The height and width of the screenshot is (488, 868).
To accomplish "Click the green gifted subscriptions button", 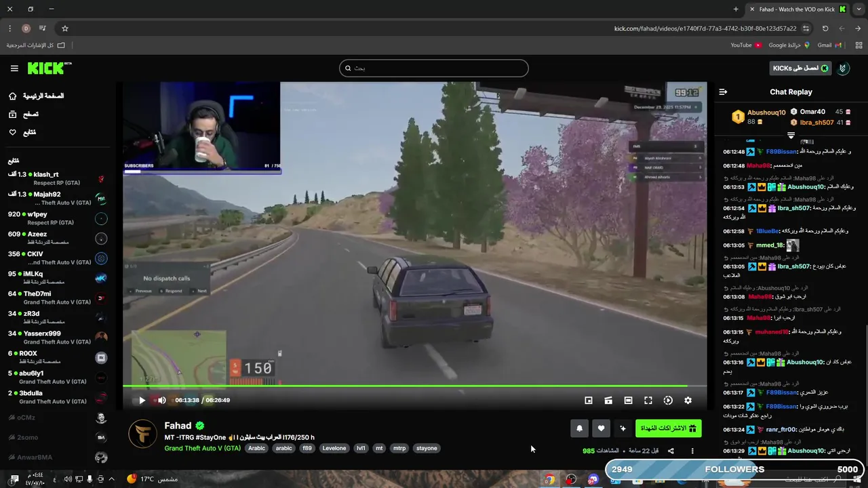I will 668,428.
